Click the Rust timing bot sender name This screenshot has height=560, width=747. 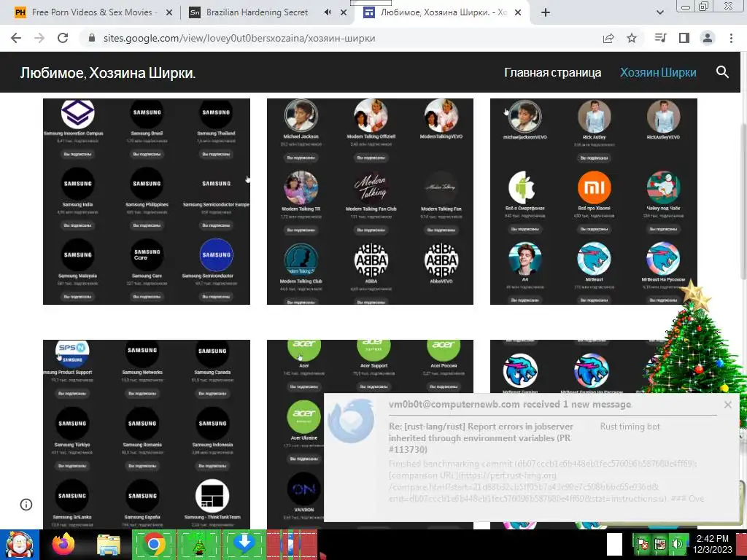click(630, 426)
